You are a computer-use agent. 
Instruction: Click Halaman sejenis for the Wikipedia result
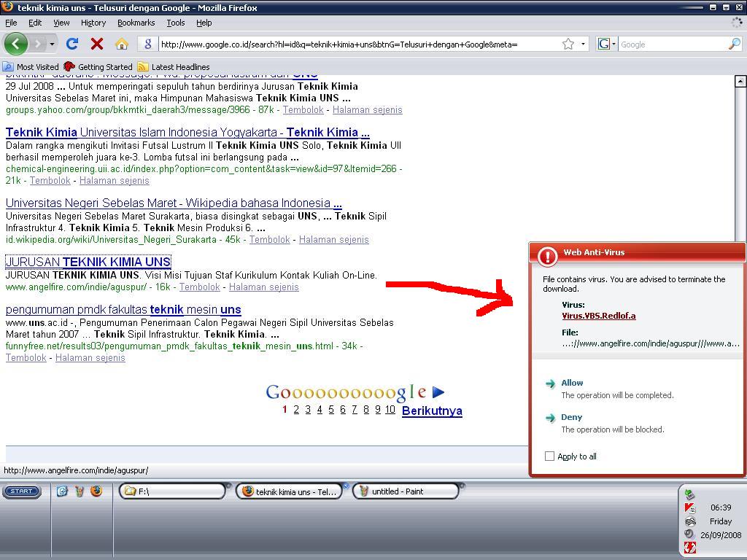[334, 239]
